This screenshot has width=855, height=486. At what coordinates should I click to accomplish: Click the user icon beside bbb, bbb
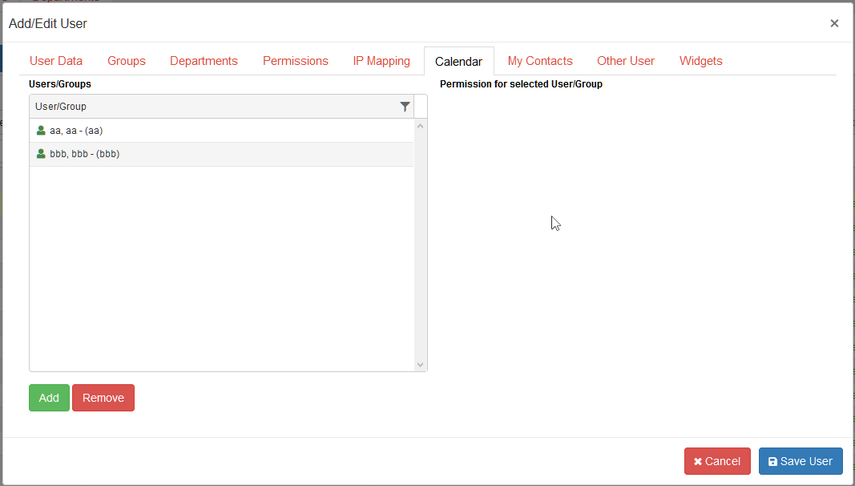coord(41,154)
